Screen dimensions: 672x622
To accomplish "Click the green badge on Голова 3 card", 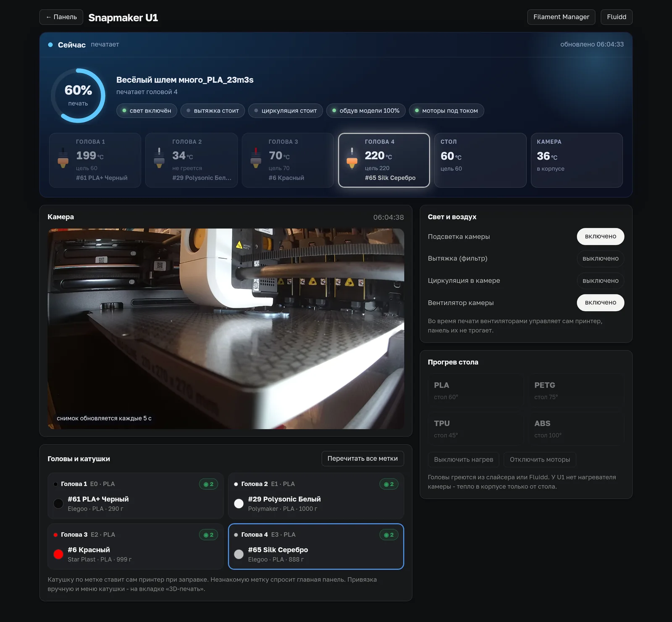I will point(208,535).
